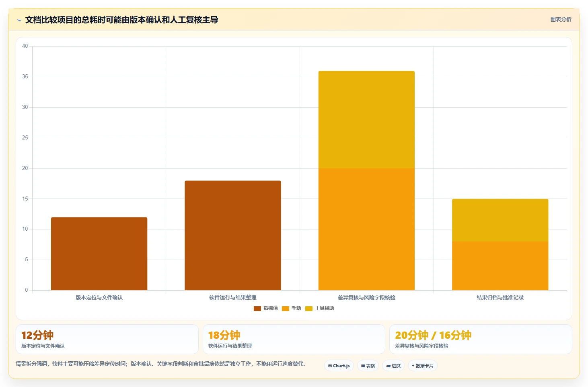This screenshot has width=588, height=387.
Task: Click the bar icon inside the 进度 chip
Action: tap(389, 366)
